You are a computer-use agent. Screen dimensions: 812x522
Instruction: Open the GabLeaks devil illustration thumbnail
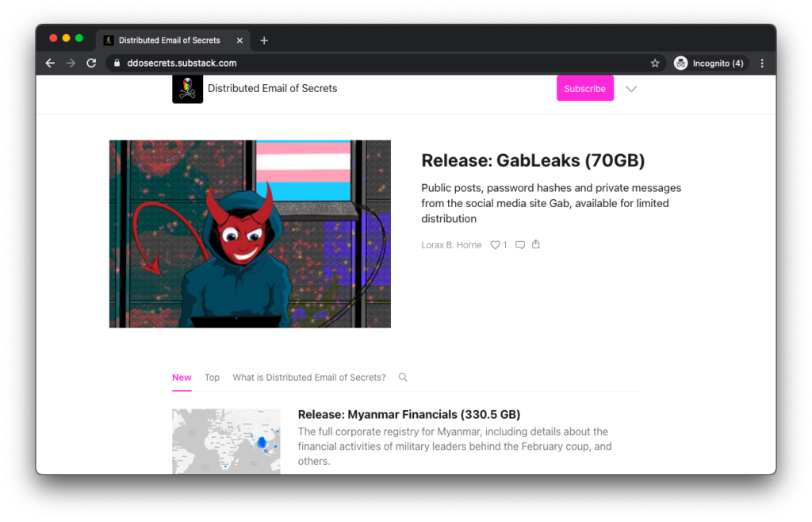(x=250, y=233)
